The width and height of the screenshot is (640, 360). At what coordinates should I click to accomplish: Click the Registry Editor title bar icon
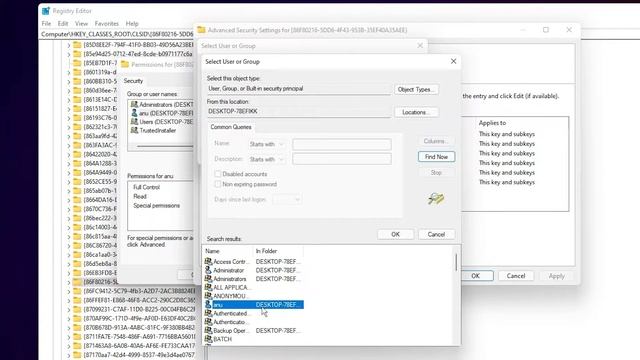pos(46,11)
